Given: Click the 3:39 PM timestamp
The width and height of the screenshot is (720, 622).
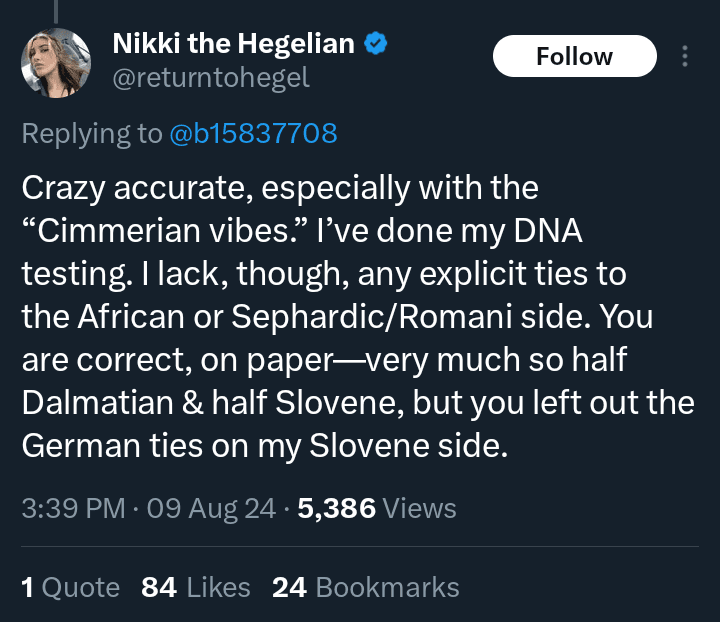Looking at the screenshot, I should point(71,508).
